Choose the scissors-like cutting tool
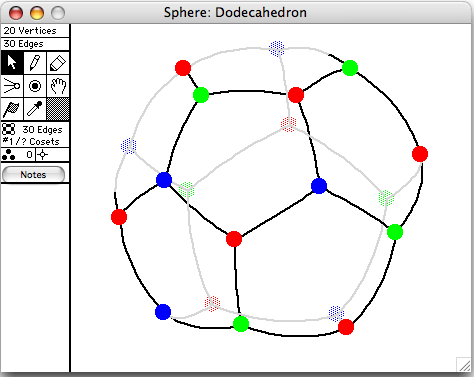The image size is (474, 377). click(x=12, y=86)
